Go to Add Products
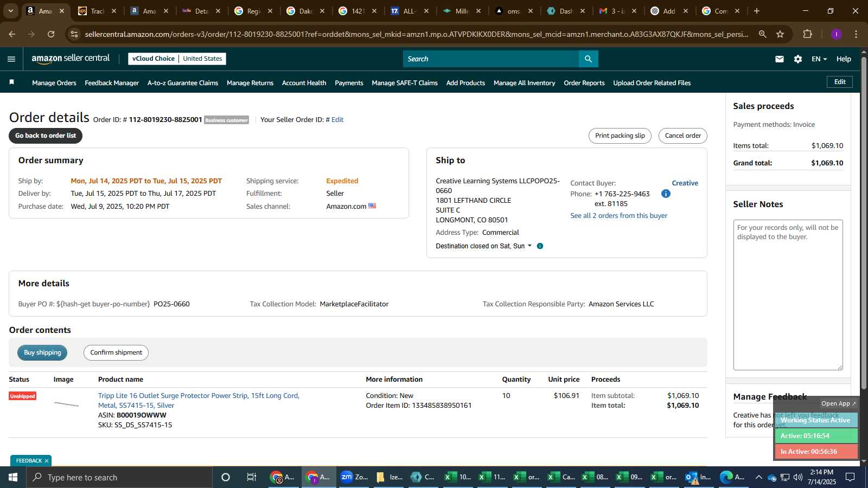Screen dimensions: 868x488 (x=465, y=83)
